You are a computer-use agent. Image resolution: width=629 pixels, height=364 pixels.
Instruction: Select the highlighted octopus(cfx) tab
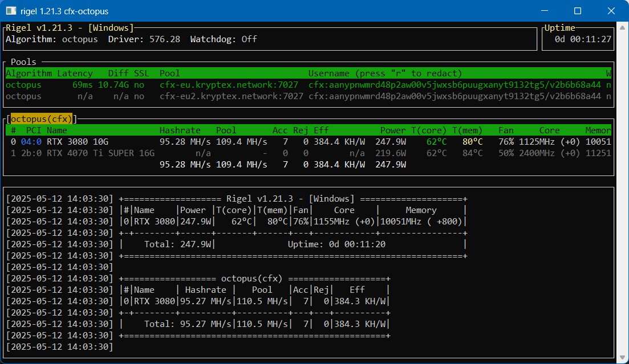[x=41, y=119]
